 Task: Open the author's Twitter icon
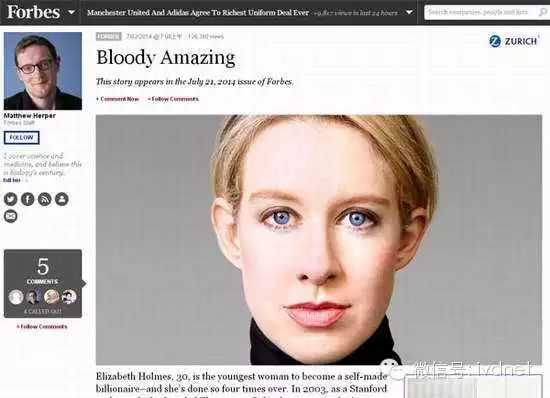[11, 199]
